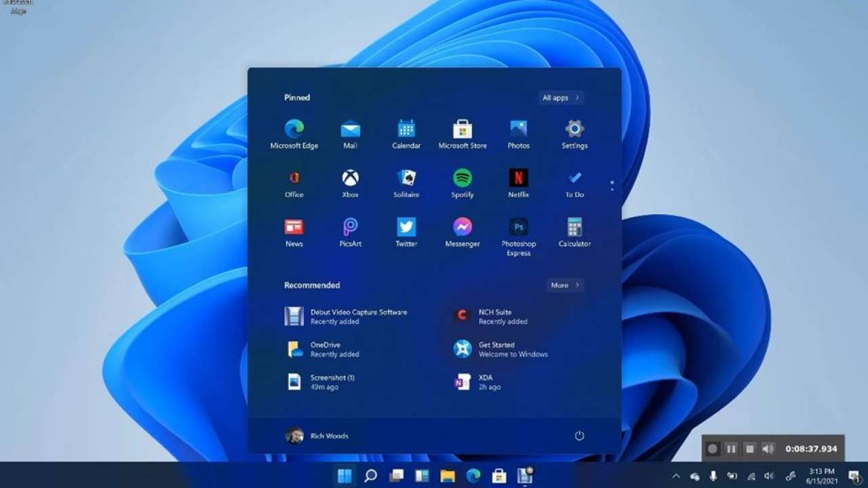Viewport: 868px width, 488px height.
Task: Click the More button in Recommended
Action: click(x=565, y=285)
